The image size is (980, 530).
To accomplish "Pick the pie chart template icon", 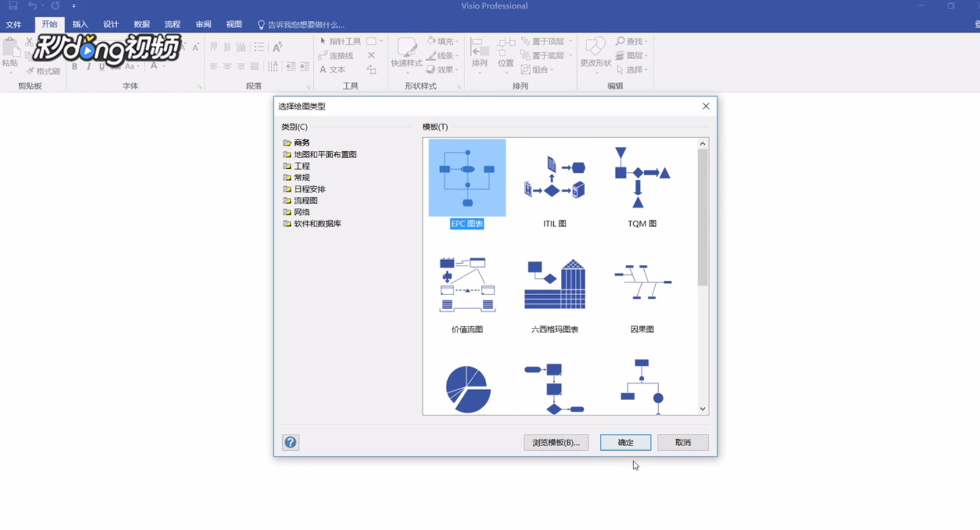I will click(x=468, y=389).
